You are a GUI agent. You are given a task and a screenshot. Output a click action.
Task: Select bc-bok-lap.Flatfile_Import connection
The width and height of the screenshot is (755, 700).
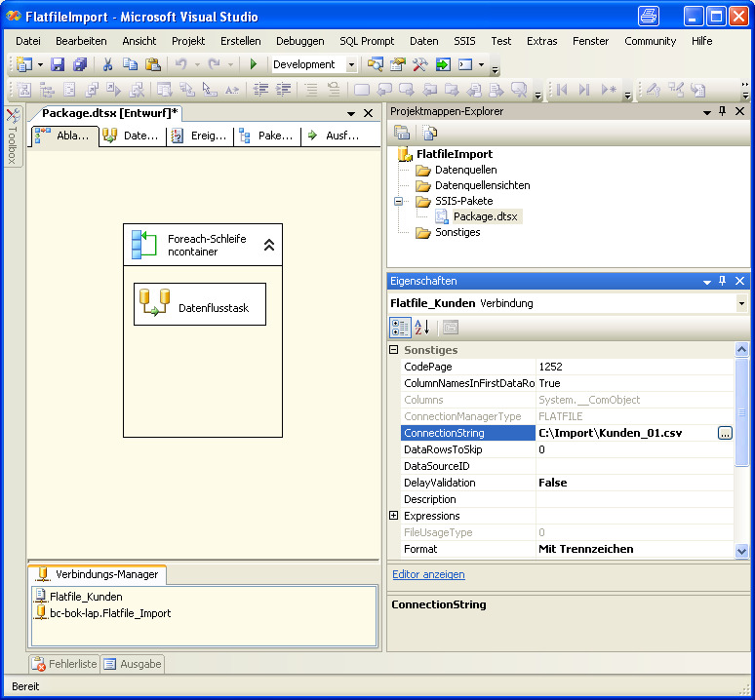click(x=110, y=613)
